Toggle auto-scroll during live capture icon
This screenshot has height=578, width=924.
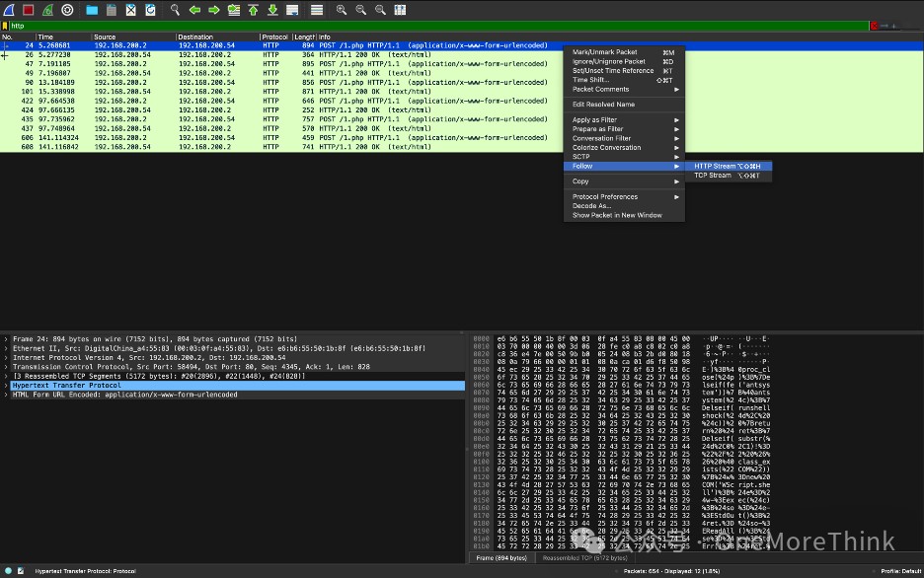292,10
